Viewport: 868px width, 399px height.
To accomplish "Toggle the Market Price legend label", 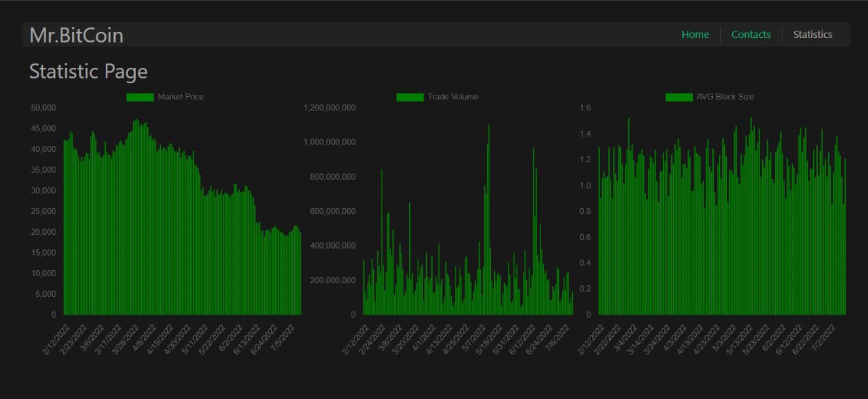I will pyautogui.click(x=180, y=97).
